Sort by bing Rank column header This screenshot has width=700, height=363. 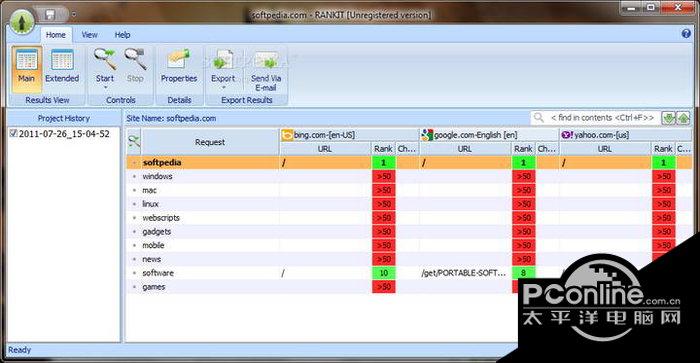[x=383, y=149]
